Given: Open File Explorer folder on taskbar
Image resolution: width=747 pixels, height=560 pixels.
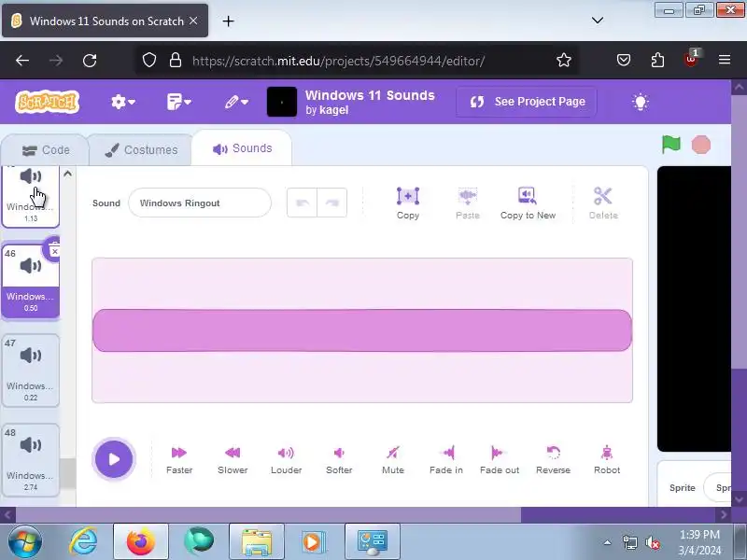Looking at the screenshot, I should coord(256,542).
